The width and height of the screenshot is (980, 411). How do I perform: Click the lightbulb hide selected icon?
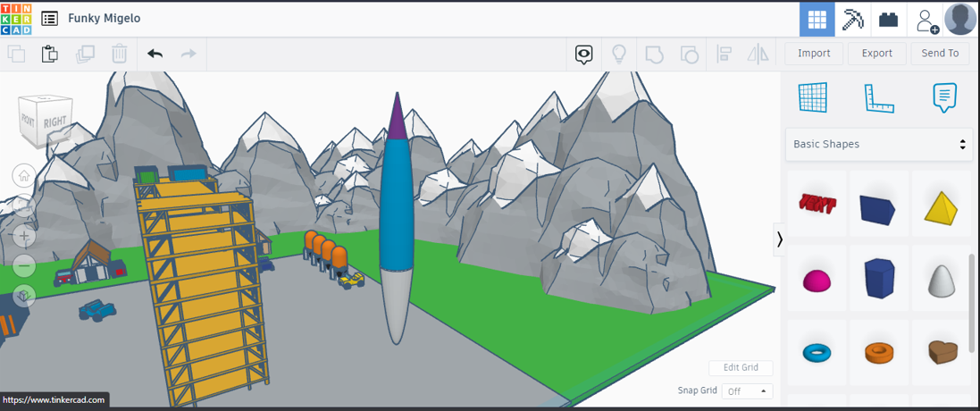tap(619, 55)
